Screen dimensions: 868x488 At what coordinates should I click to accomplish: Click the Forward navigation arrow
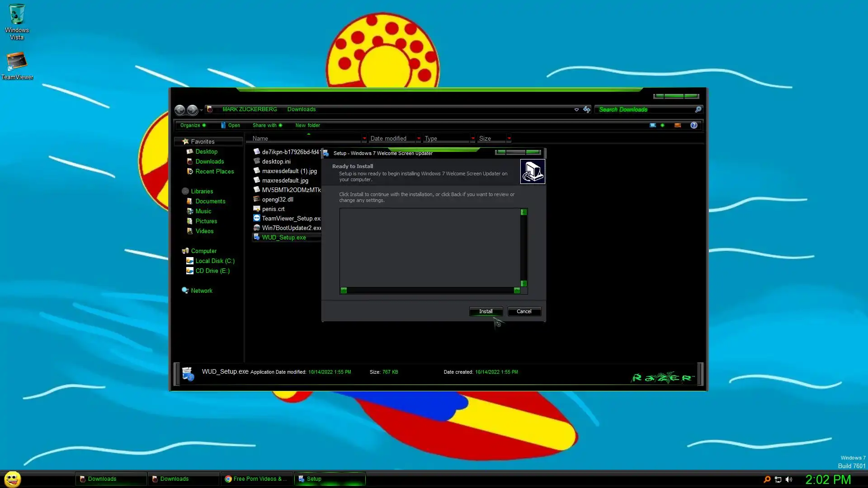[x=192, y=110]
